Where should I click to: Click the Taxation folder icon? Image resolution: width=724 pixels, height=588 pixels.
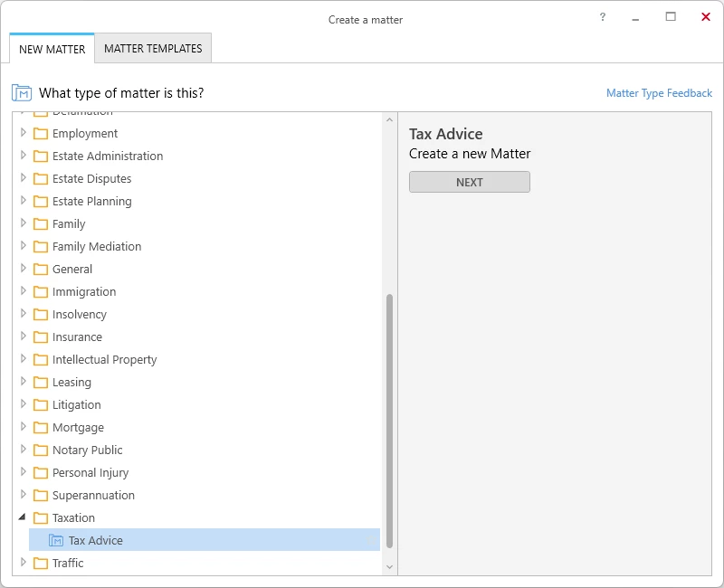41,517
